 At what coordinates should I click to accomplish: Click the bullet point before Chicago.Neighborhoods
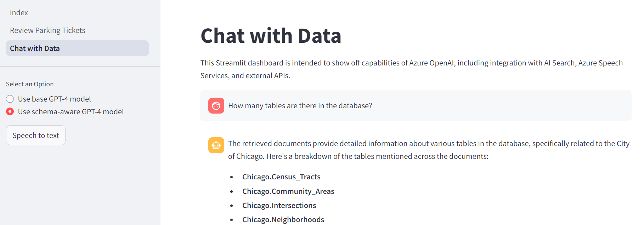[x=232, y=220]
